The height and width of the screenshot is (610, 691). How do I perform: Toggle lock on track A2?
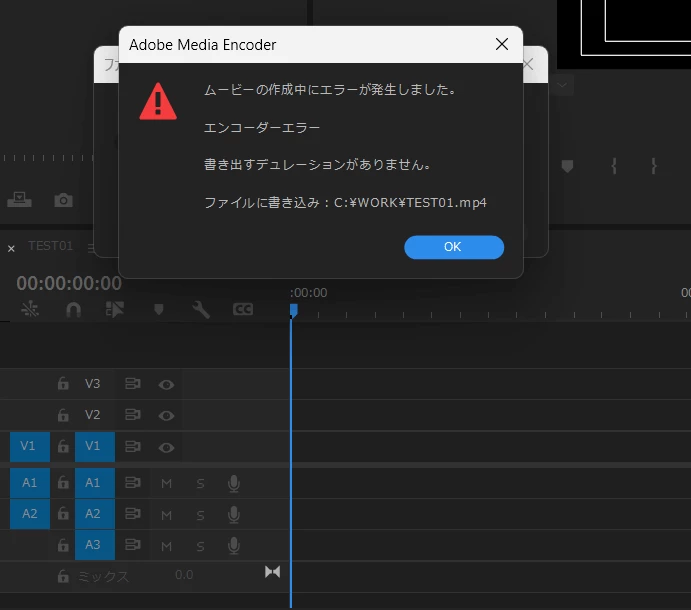63,513
